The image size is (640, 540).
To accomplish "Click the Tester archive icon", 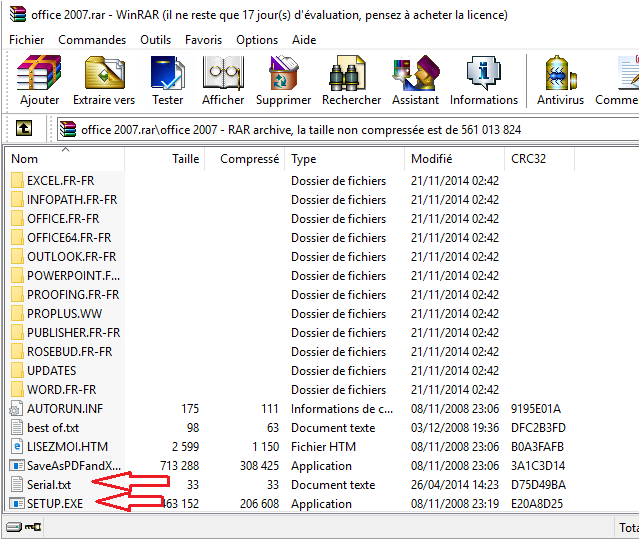I will [168, 73].
